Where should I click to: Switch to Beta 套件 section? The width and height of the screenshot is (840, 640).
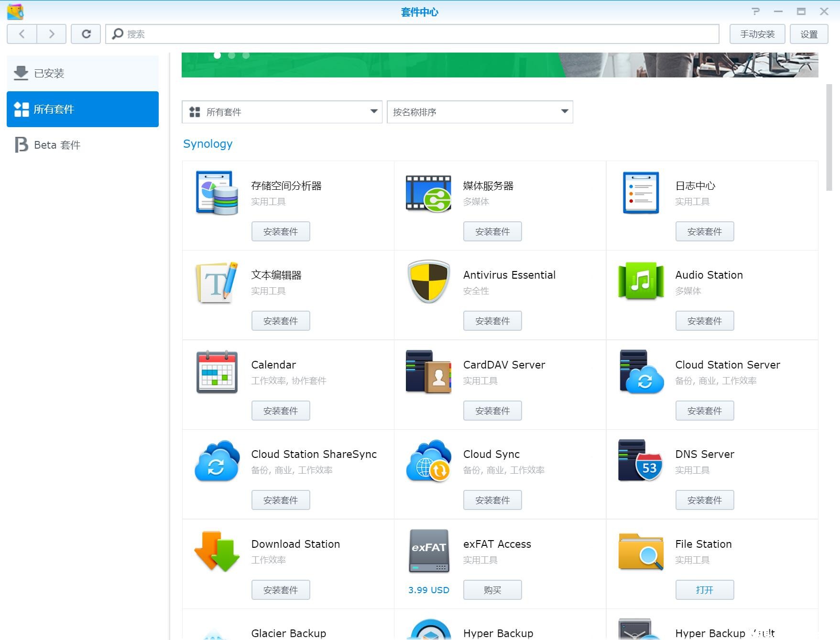[x=83, y=145]
